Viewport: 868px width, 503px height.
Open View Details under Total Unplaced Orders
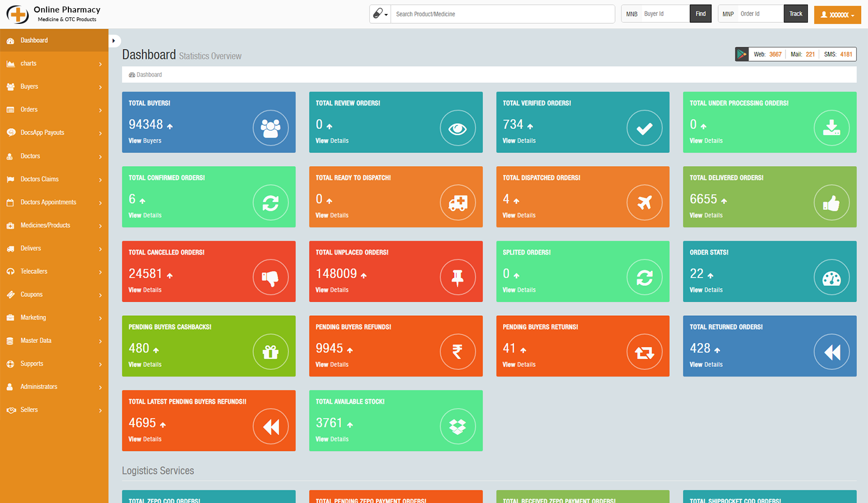click(x=332, y=290)
